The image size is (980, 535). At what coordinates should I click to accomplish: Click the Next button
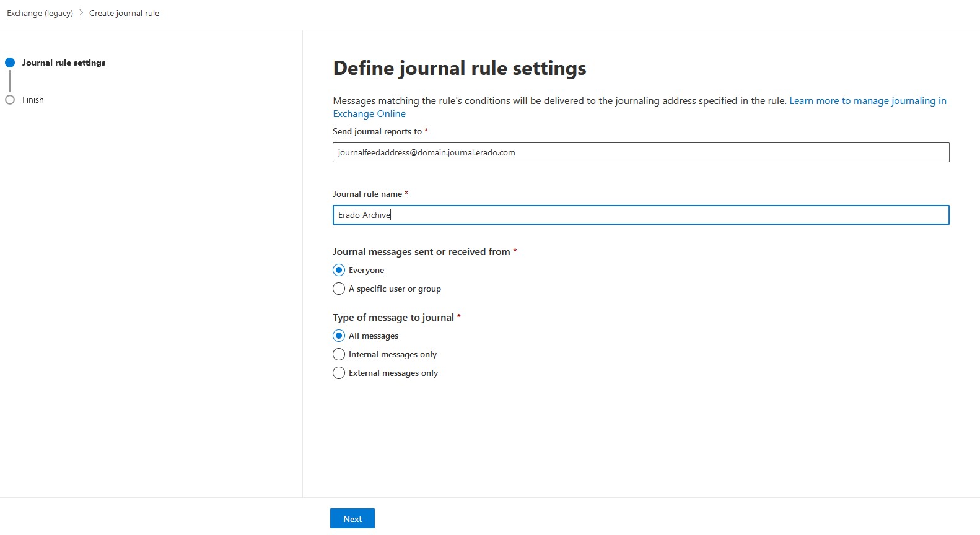tap(352, 519)
